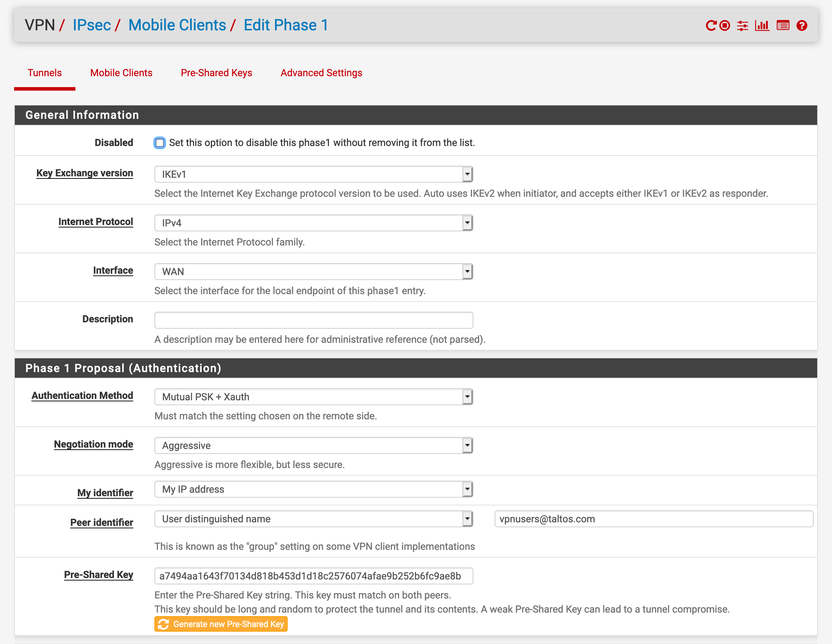Click IPsec breadcrumb link
Screen dimensions: 832x644
(x=92, y=25)
